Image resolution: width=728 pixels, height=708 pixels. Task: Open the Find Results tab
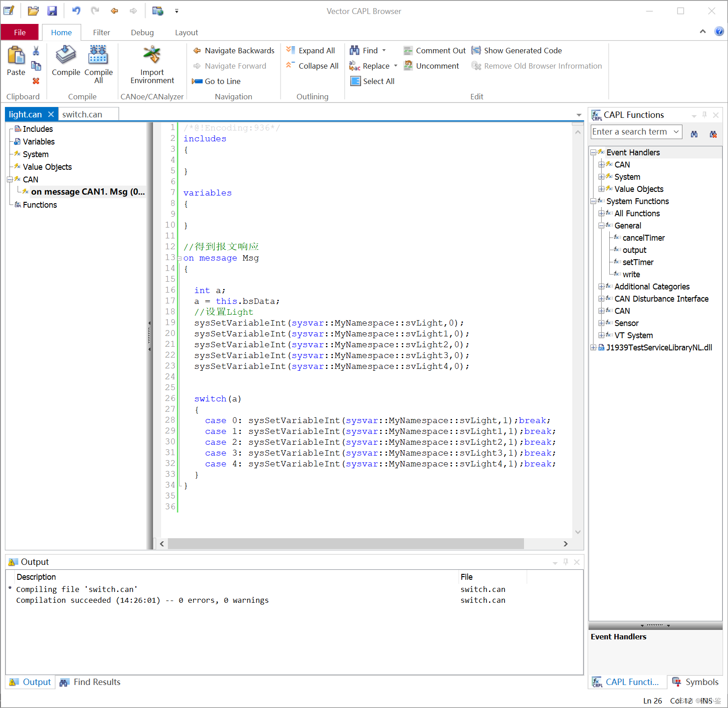(91, 682)
